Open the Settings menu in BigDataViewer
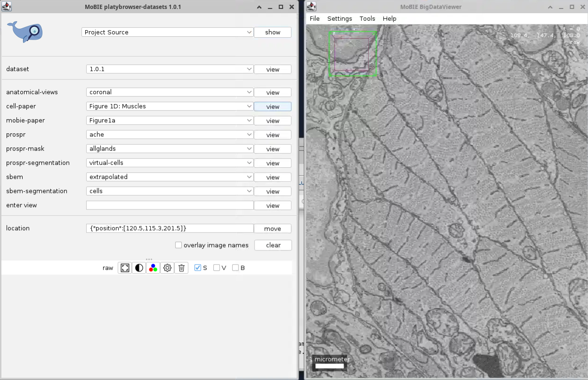 coord(339,18)
